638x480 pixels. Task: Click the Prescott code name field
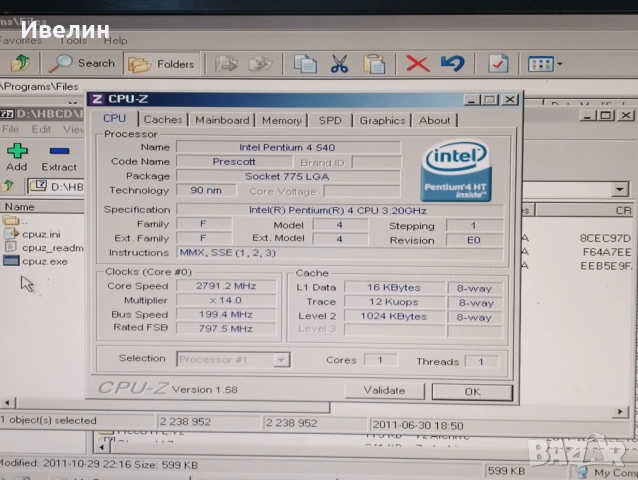(234, 162)
